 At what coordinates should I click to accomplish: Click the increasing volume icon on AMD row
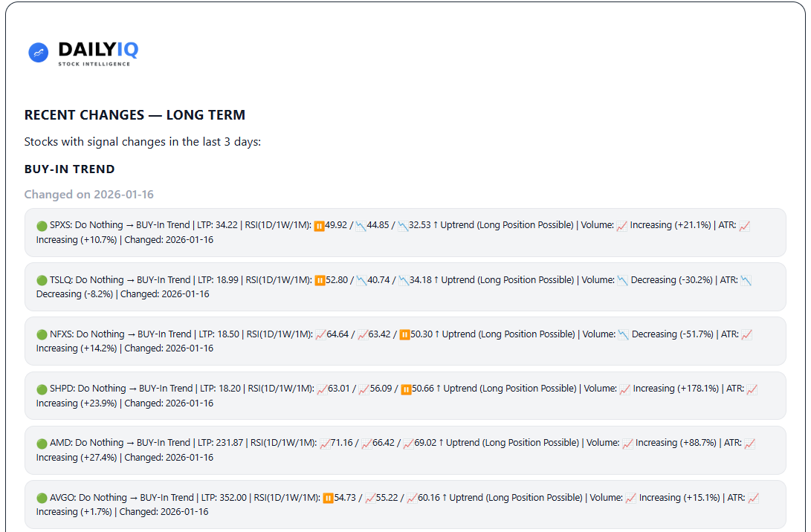[x=627, y=442]
